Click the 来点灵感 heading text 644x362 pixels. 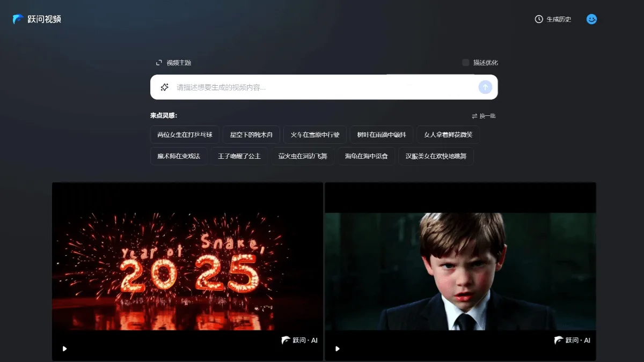pyautogui.click(x=164, y=115)
